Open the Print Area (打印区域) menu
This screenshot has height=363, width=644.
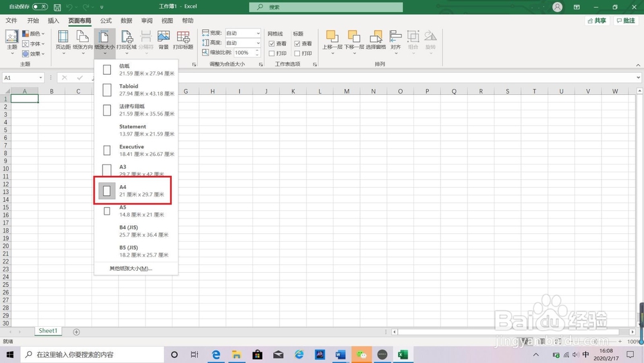coord(126,43)
